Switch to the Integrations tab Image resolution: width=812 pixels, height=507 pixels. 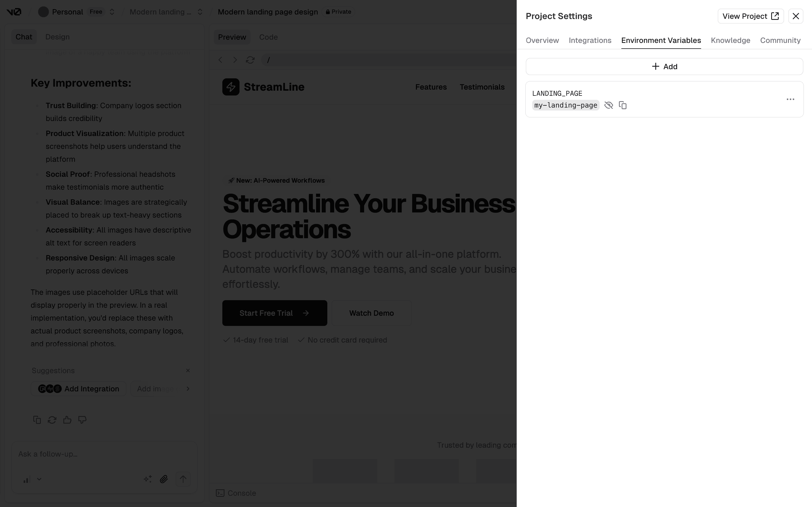(590, 40)
